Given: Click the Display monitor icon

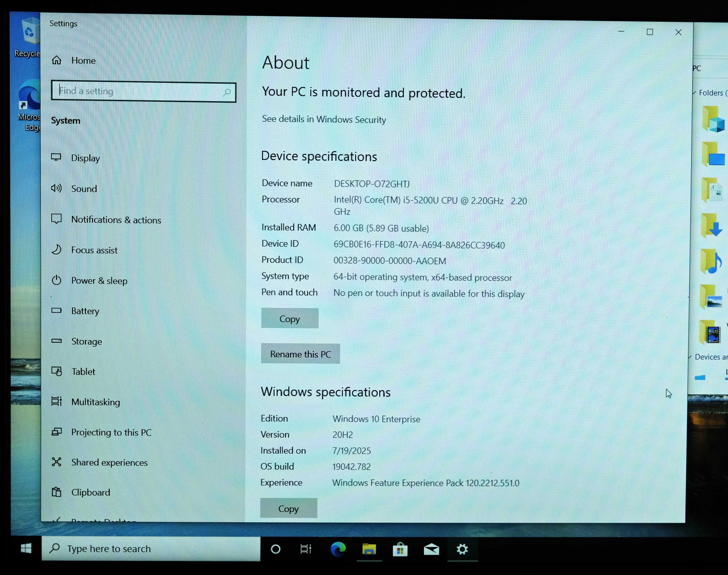Looking at the screenshot, I should [x=56, y=157].
